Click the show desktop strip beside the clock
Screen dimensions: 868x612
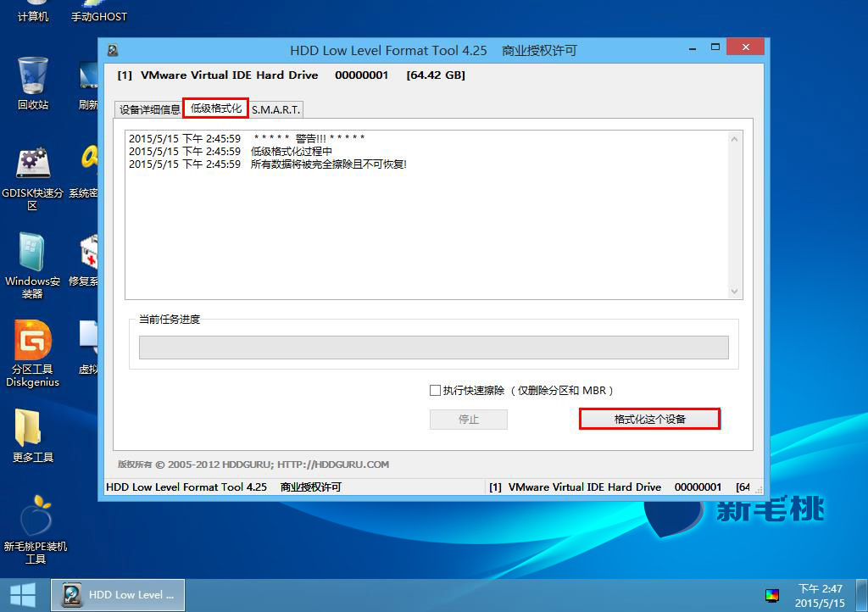coord(862,595)
